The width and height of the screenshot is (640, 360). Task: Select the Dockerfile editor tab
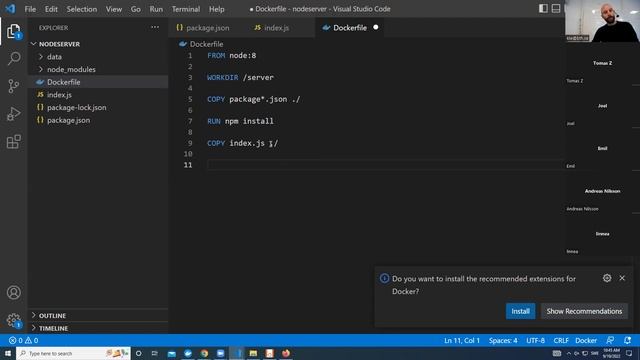349,28
